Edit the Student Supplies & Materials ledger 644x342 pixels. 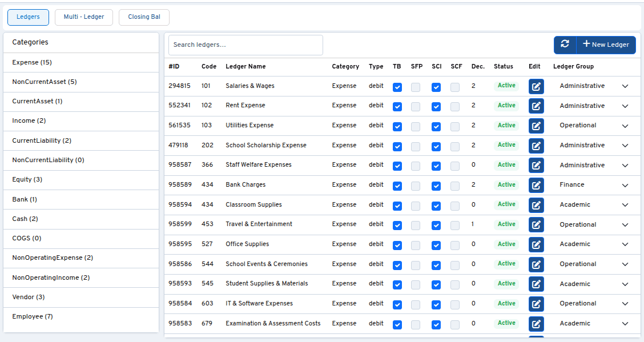click(536, 284)
